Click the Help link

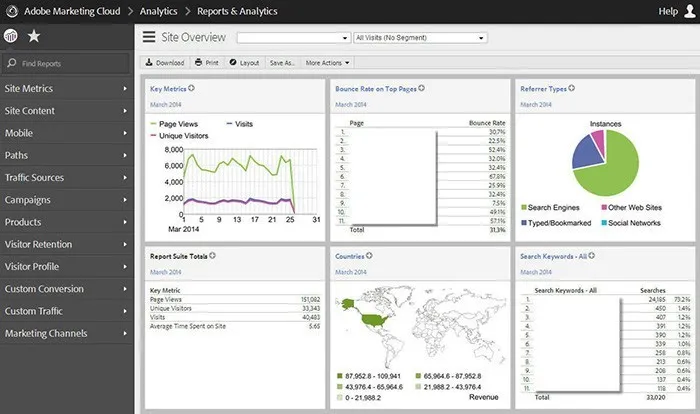tap(668, 11)
